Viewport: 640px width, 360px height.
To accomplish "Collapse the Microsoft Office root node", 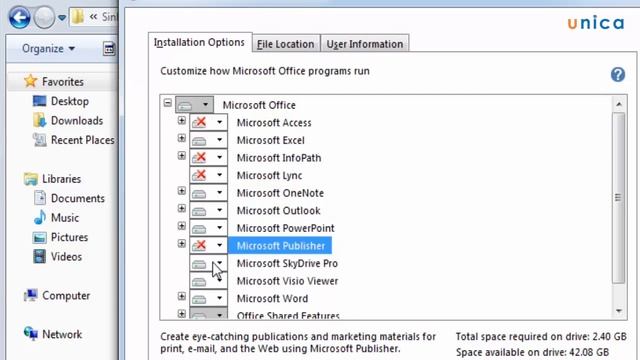I will click(168, 102).
